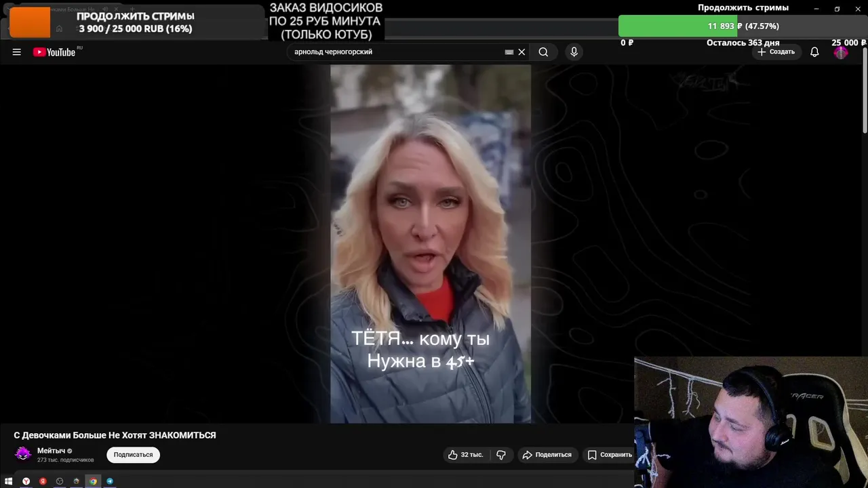Click the video title С Девочками Больше Не Хотят ЗНАКОМИТЬСЯ

[x=115, y=435]
